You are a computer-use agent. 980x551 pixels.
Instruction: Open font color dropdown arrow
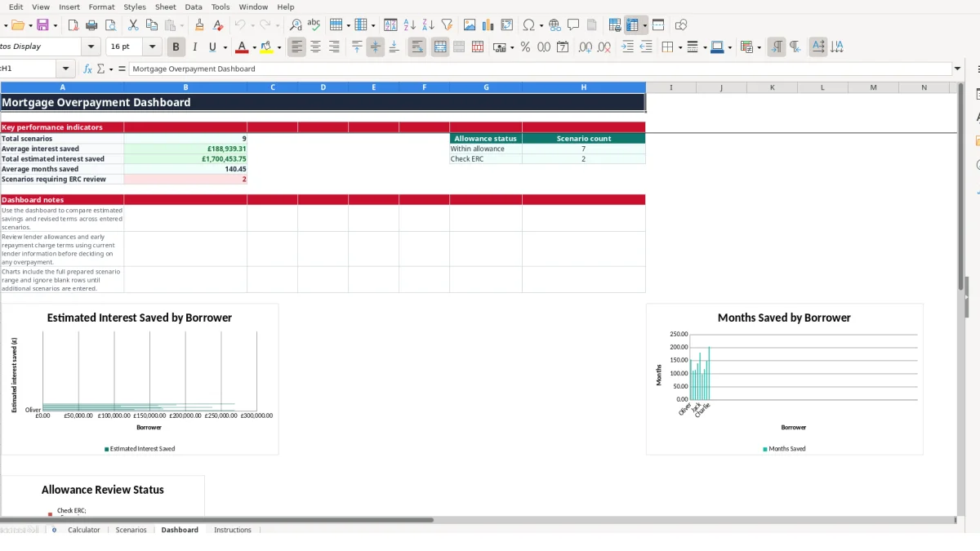254,47
